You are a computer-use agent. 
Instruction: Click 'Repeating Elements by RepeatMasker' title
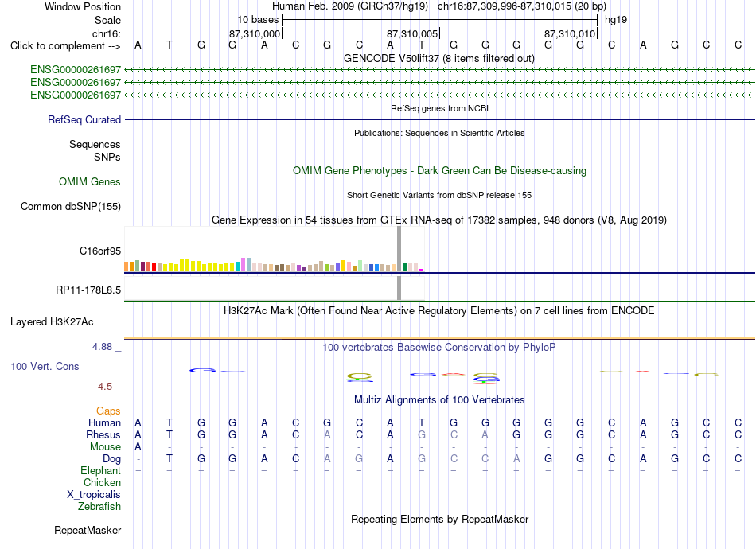[x=440, y=519]
